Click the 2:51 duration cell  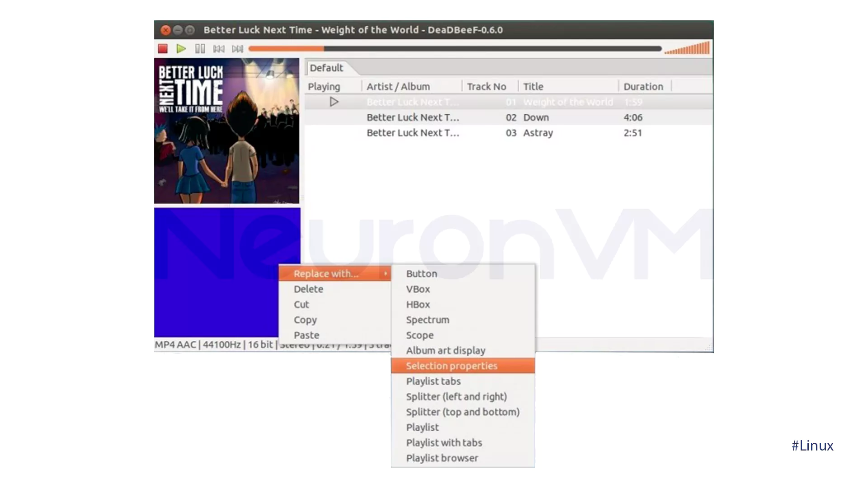tap(633, 133)
